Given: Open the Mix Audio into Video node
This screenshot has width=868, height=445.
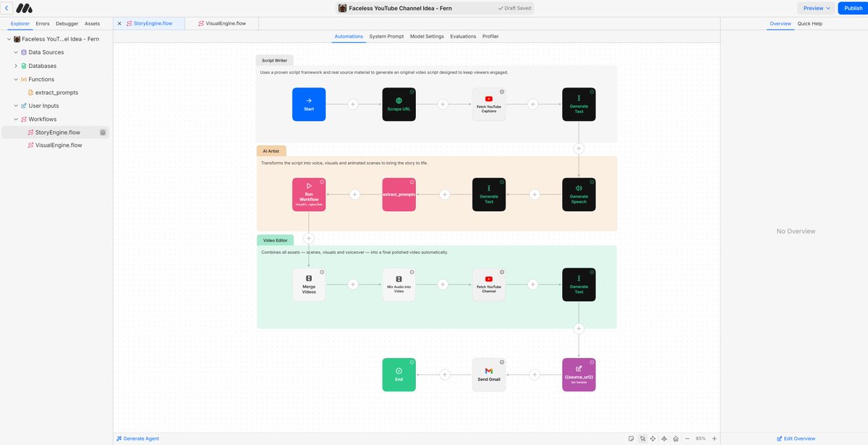Looking at the screenshot, I should (x=399, y=284).
